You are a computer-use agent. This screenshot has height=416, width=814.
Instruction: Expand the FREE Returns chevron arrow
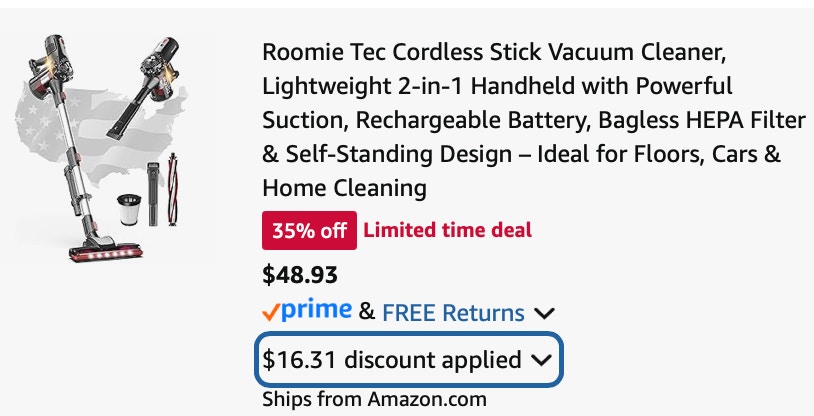544,313
